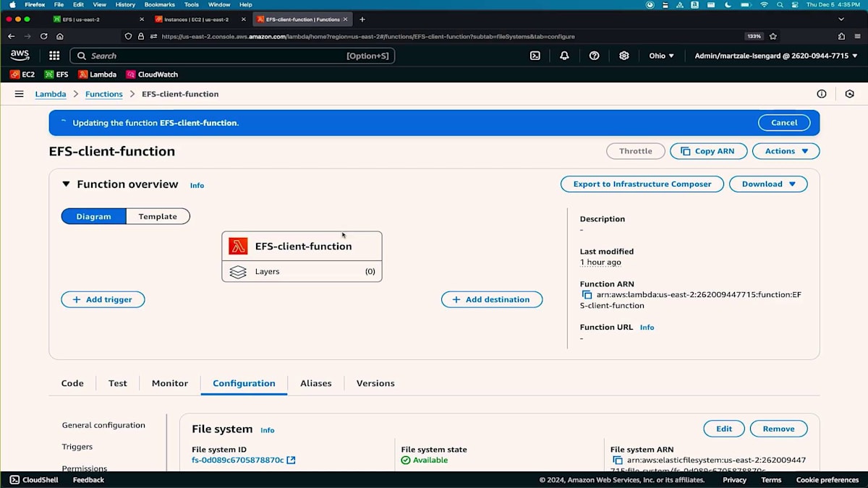The width and height of the screenshot is (868, 488).
Task: Copy the Function ARN using its copy icon
Action: pos(587,295)
